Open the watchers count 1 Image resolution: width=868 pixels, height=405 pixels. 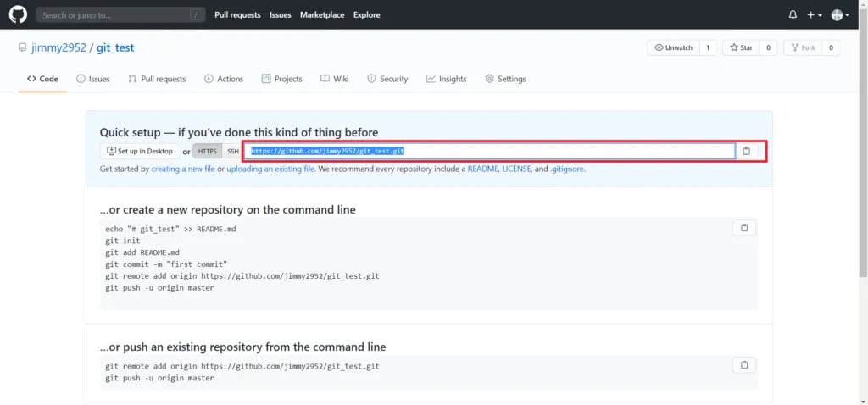coord(708,47)
